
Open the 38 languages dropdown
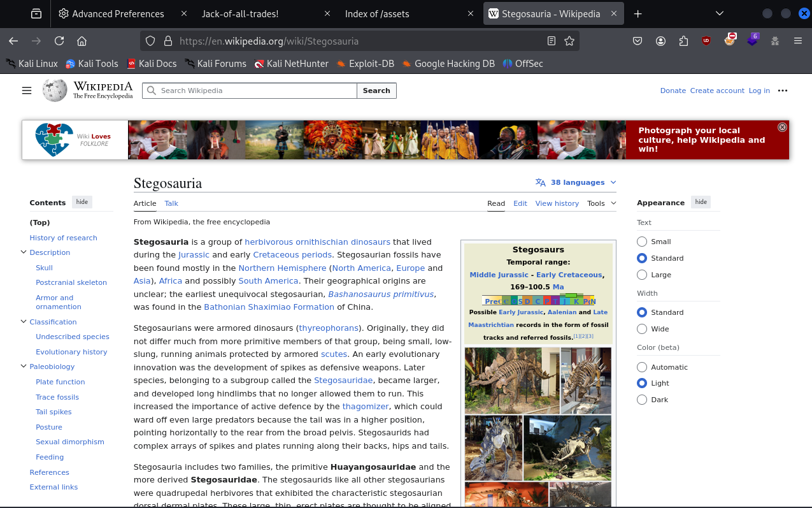(576, 182)
